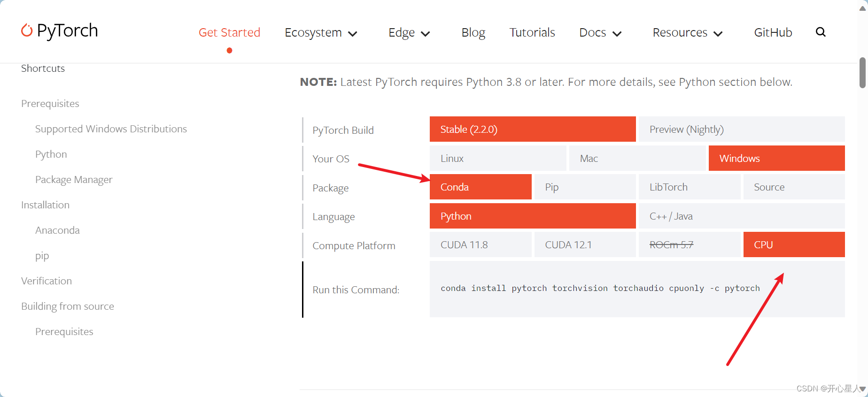This screenshot has width=868, height=397.
Task: Select Source as the package
Action: [x=794, y=187]
